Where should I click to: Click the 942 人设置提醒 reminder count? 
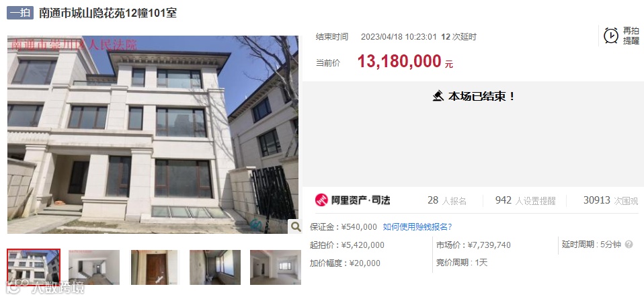click(x=525, y=200)
